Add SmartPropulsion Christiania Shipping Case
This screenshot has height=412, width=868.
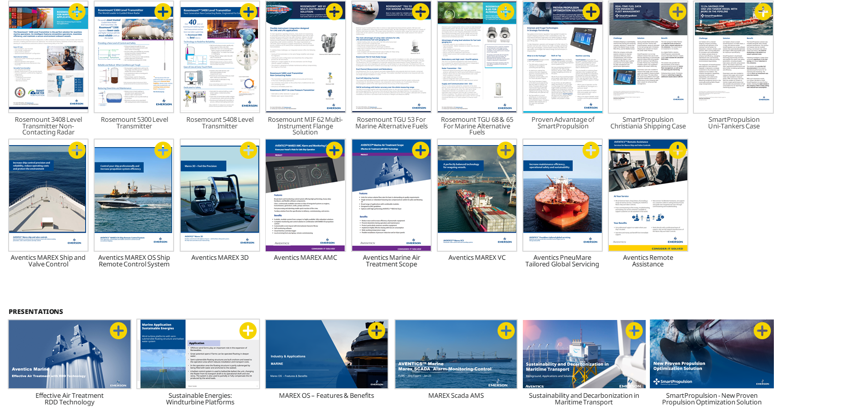tap(677, 12)
